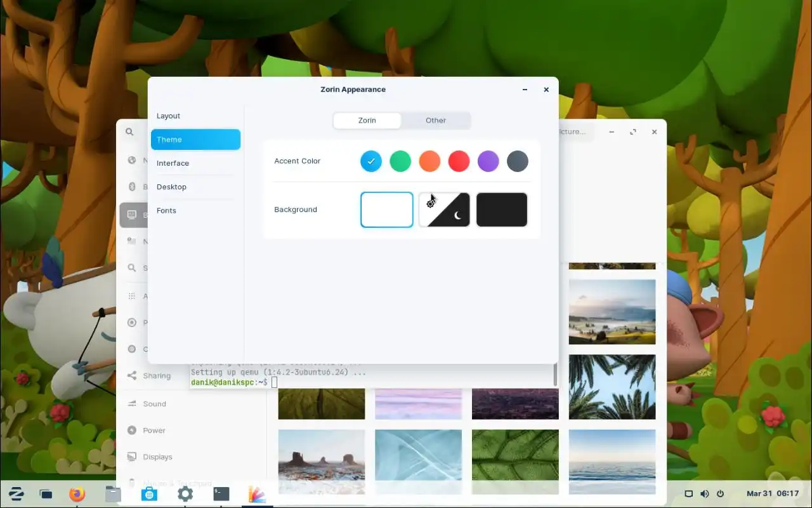Select the palm trees wallpaper thumbnail

point(612,387)
